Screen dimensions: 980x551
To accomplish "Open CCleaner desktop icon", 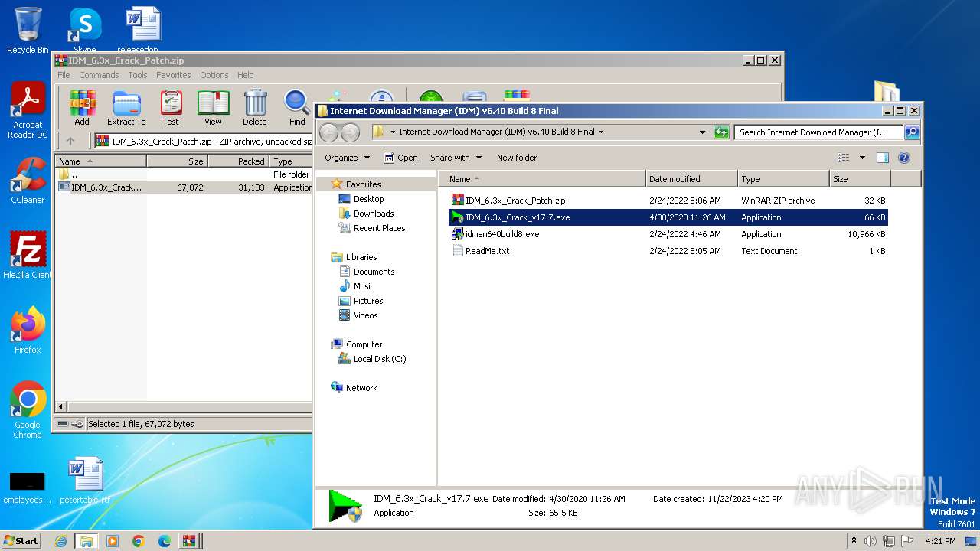I will [28, 181].
